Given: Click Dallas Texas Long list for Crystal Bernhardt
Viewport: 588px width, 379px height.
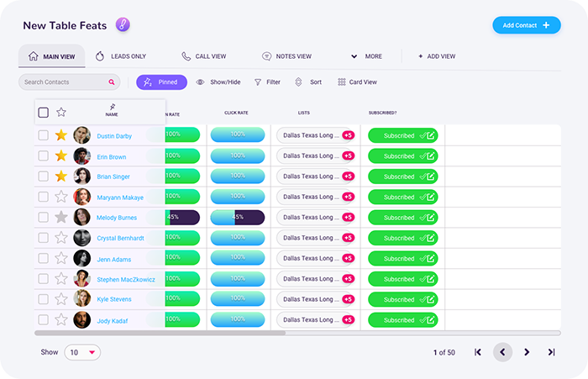Looking at the screenshot, I should point(311,238).
